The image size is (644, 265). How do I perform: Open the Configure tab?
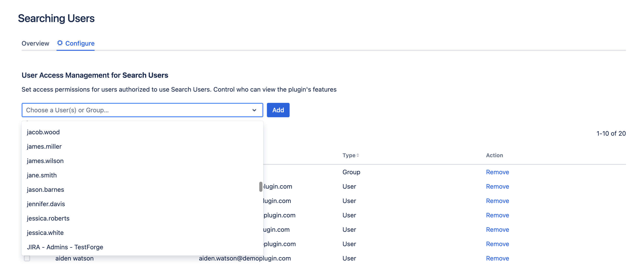80,44
